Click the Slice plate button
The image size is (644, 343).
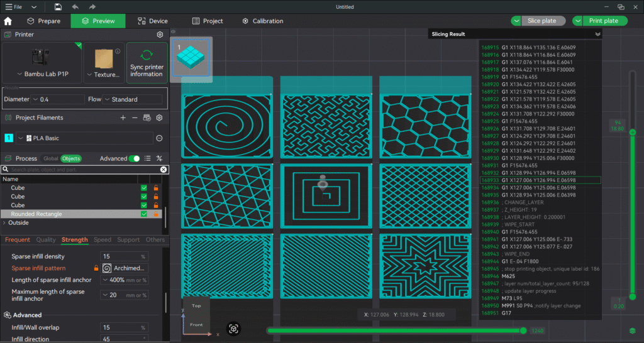pyautogui.click(x=543, y=21)
